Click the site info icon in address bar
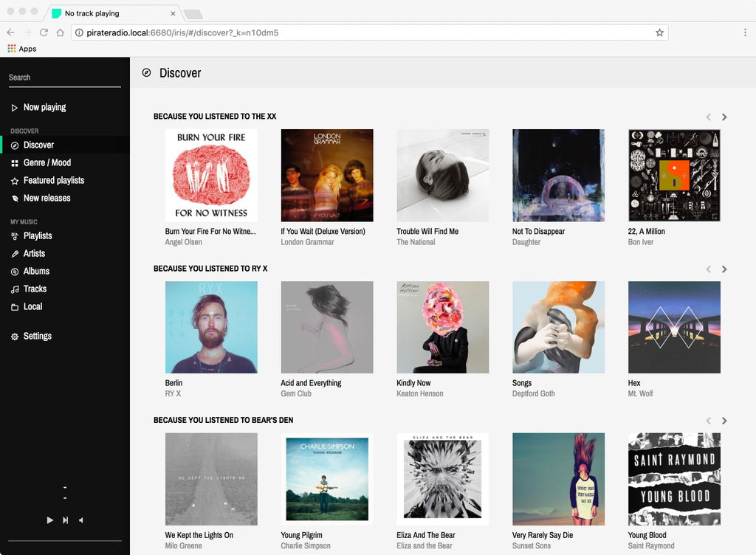Image resolution: width=756 pixels, height=555 pixels. [79, 32]
